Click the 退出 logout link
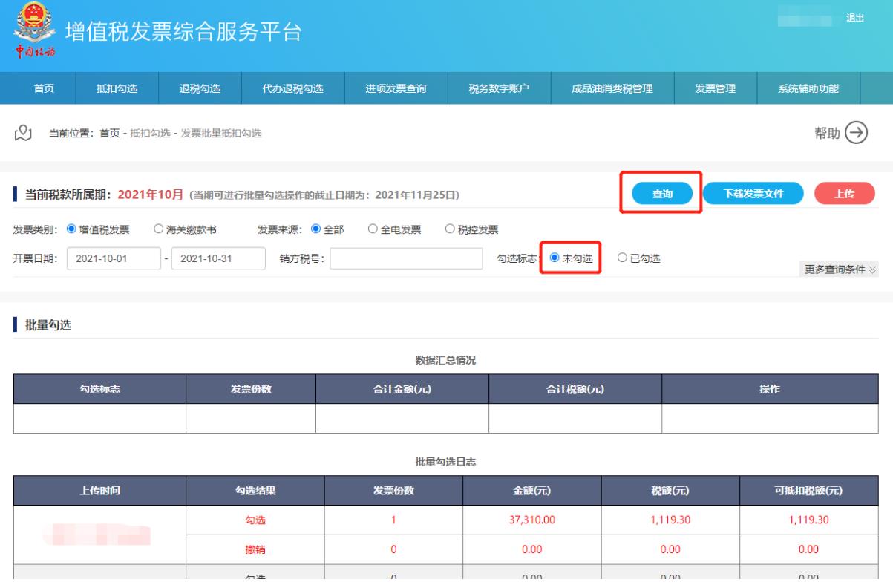Image resolution: width=893 pixels, height=588 pixels. 855,18
